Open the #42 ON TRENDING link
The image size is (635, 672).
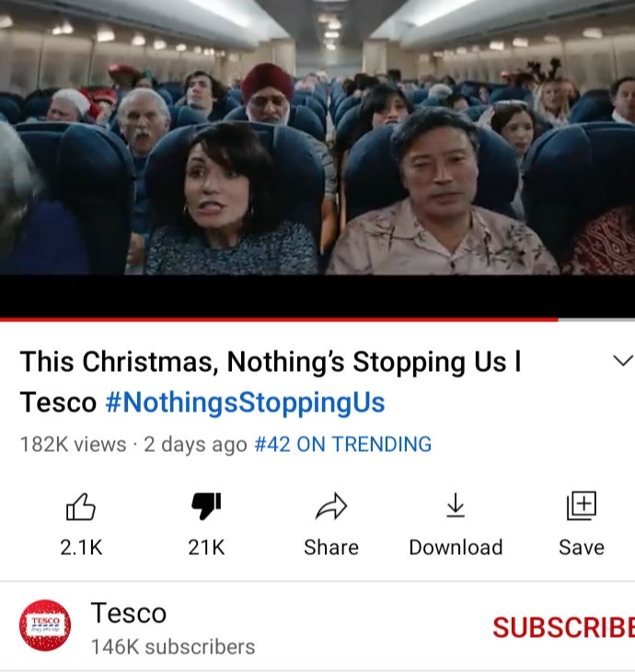pos(342,444)
